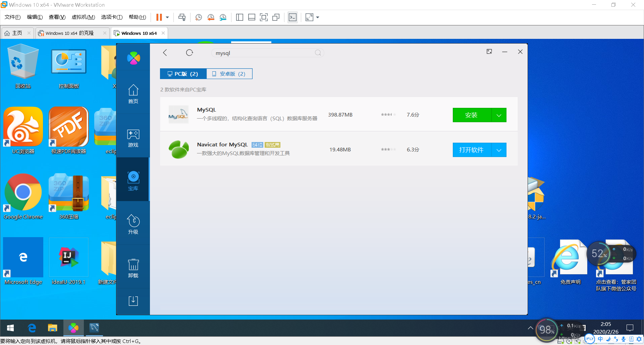This screenshot has height=345, width=644.
Task: Expand dropdown beside 打开软件 button
Action: 499,150
